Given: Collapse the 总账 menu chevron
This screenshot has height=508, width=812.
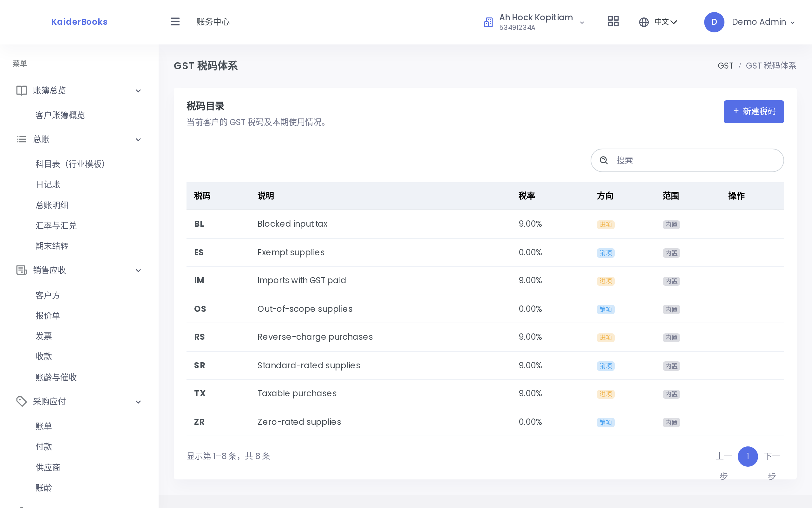Looking at the screenshot, I should point(138,139).
